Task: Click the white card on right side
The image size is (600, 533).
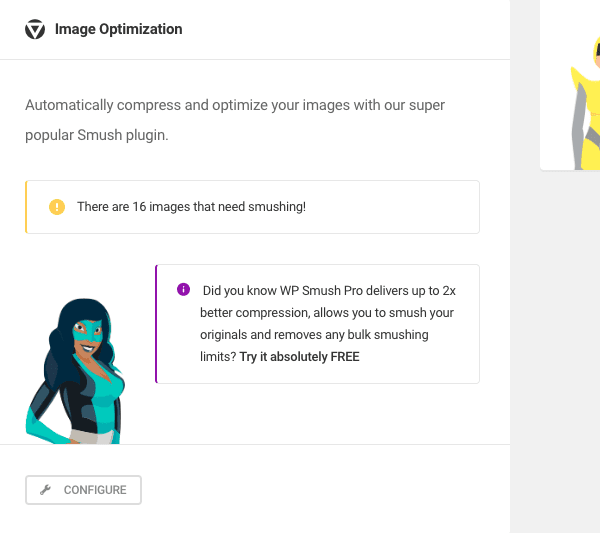Action: [x=570, y=85]
